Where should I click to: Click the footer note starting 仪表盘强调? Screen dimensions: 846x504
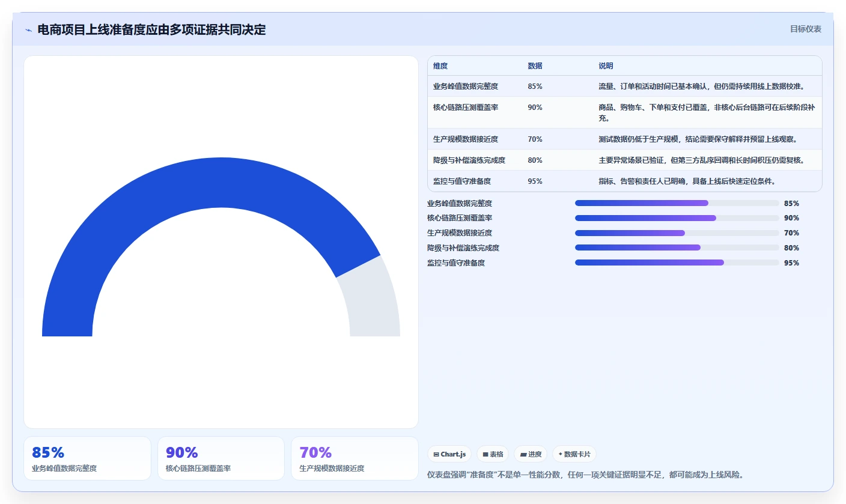click(x=586, y=475)
